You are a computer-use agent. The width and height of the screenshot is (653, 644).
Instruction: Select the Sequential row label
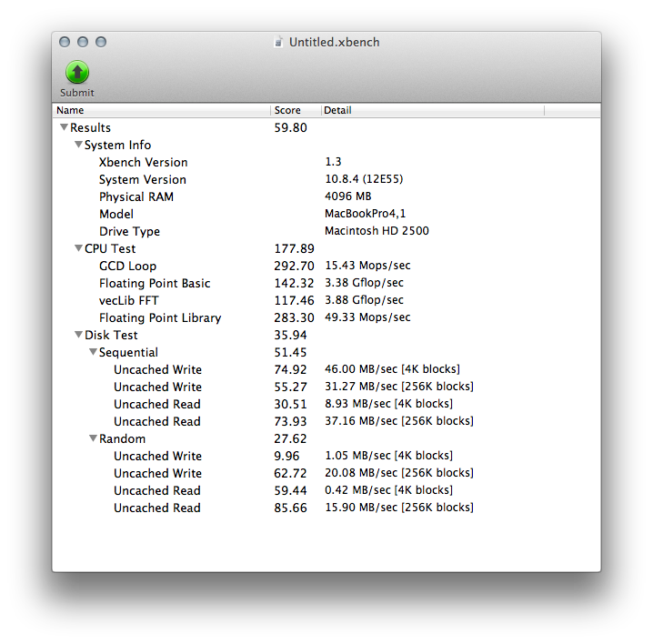128,352
